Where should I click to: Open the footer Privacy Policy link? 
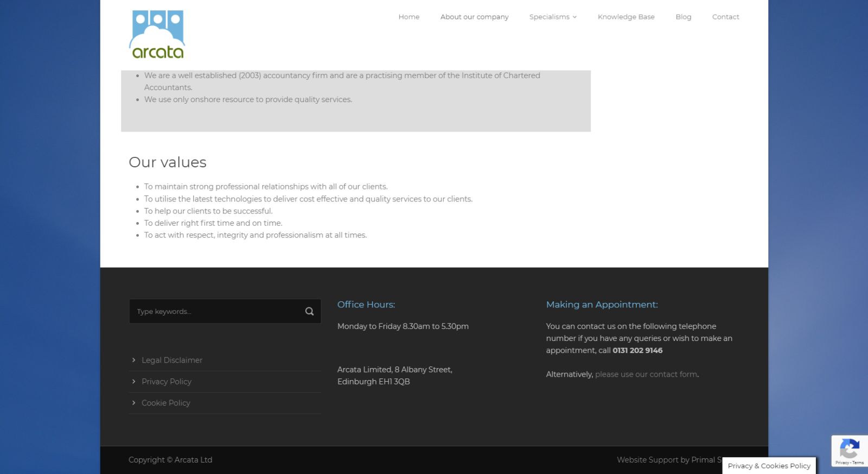[x=167, y=381]
